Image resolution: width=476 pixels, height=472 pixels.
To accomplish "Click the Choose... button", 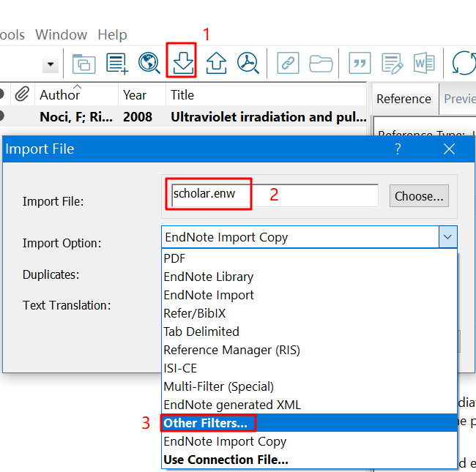I will tap(419, 196).
